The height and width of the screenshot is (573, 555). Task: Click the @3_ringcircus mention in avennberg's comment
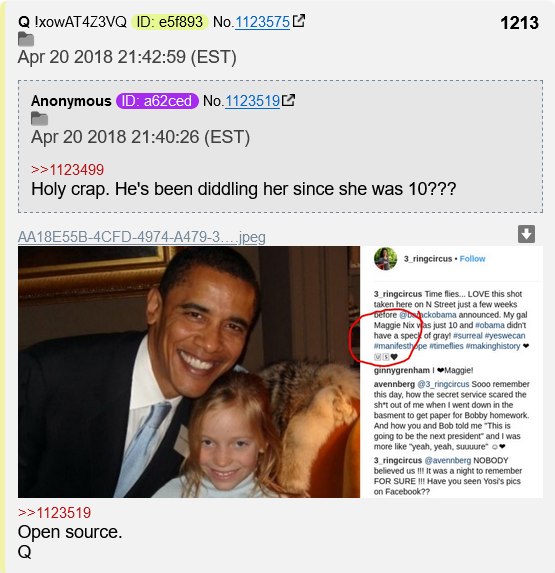click(443, 384)
